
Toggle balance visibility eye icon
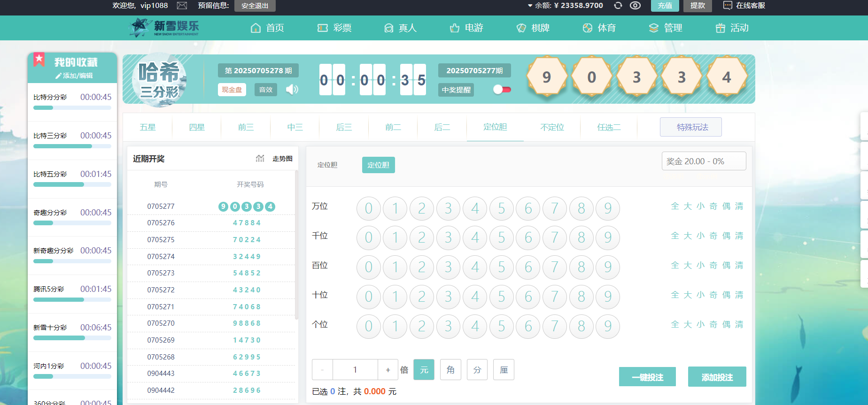click(x=635, y=6)
